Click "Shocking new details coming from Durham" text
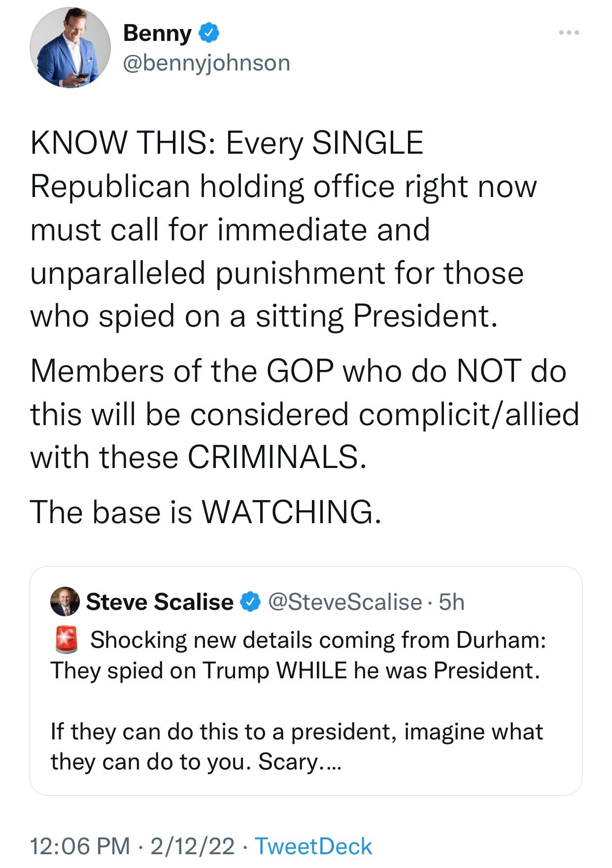Image resolution: width=612 pixels, height=868 pixels. (318, 640)
